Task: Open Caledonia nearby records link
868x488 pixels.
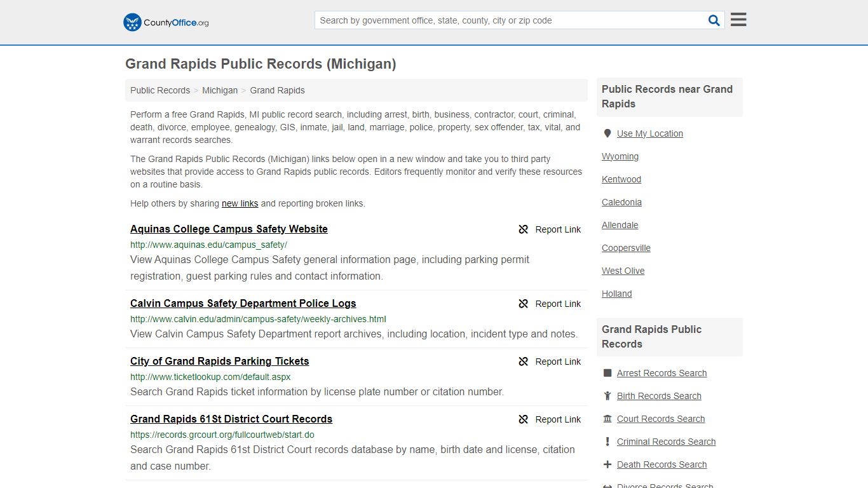Action: (x=621, y=202)
